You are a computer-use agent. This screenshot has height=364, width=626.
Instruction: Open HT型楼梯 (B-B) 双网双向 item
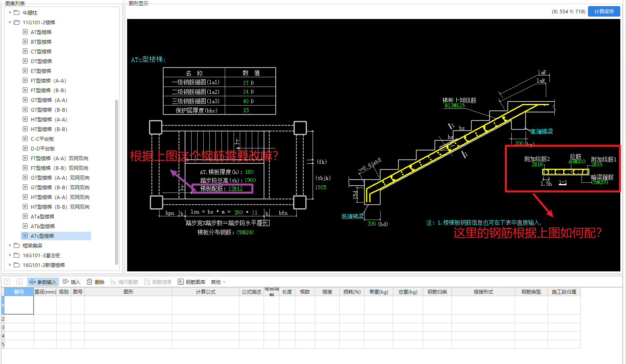[x=60, y=207]
